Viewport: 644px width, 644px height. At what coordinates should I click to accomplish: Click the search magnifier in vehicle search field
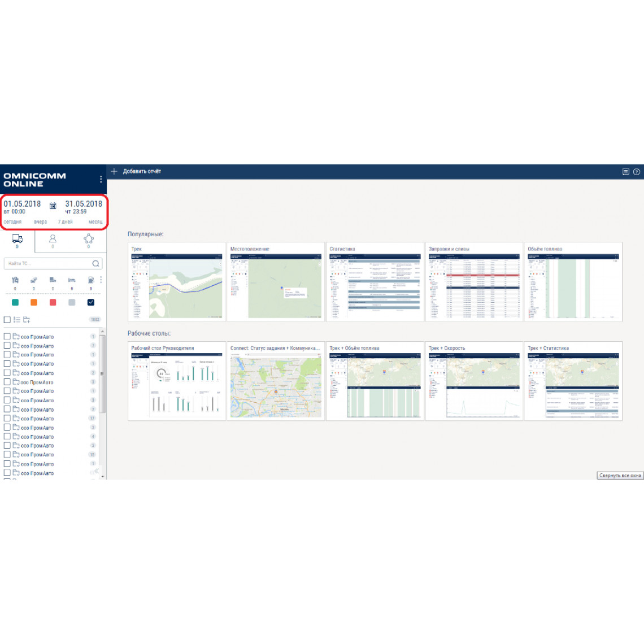click(95, 264)
